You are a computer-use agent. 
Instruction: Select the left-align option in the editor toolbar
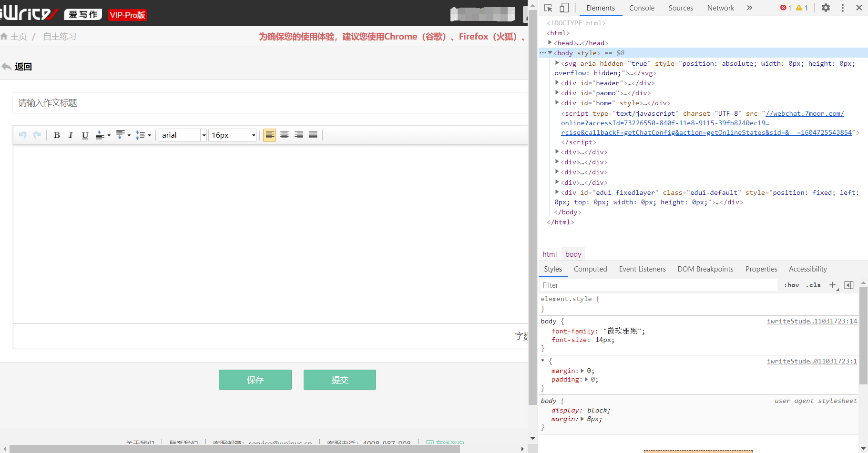[269, 135]
